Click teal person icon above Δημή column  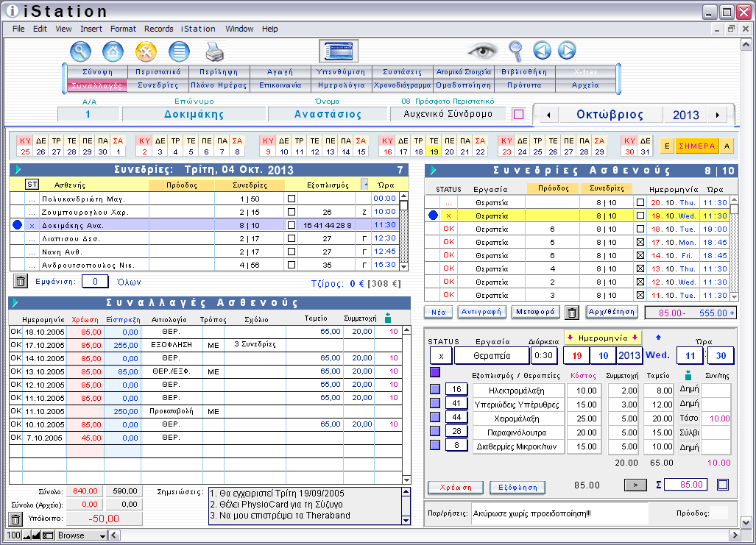pyautogui.click(x=688, y=375)
